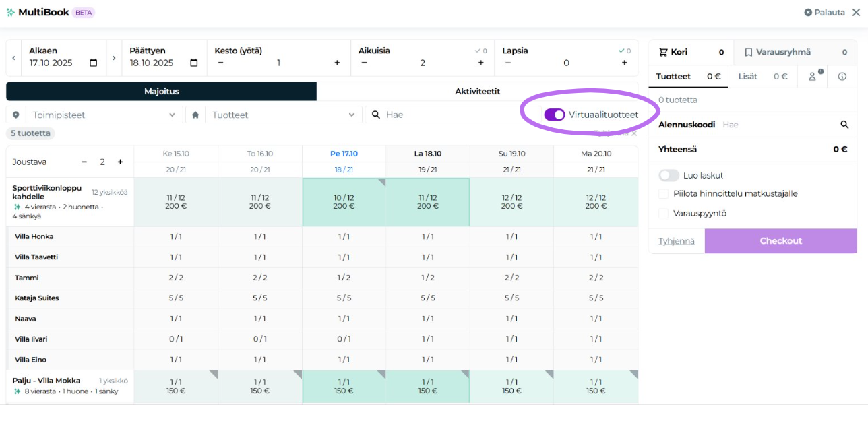Check Piilota hinnoittelu matkustajalle checkbox
The width and height of the screenshot is (868, 421).
click(x=663, y=194)
